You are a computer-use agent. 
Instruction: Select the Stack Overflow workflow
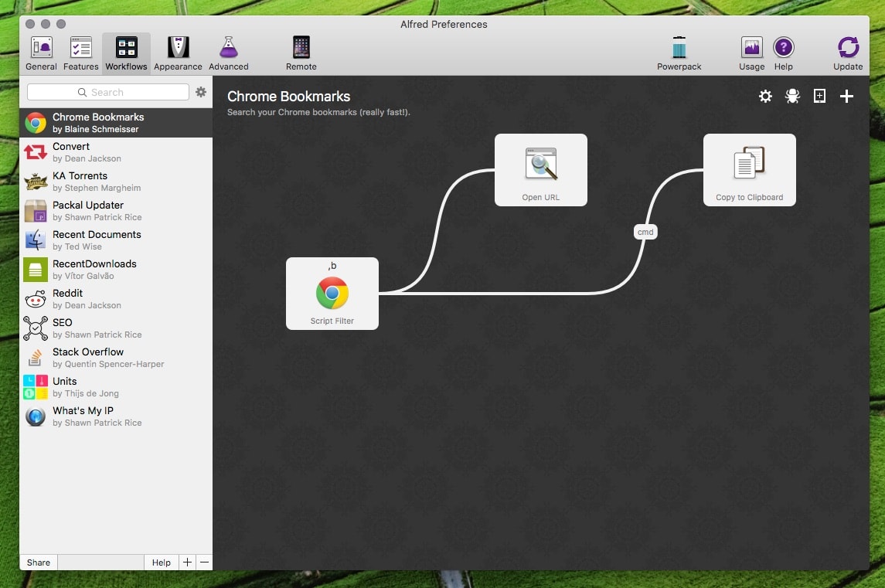click(x=116, y=357)
